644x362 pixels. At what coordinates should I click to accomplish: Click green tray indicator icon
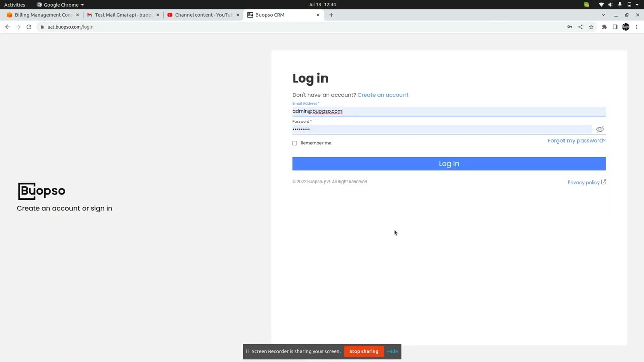pos(586,5)
